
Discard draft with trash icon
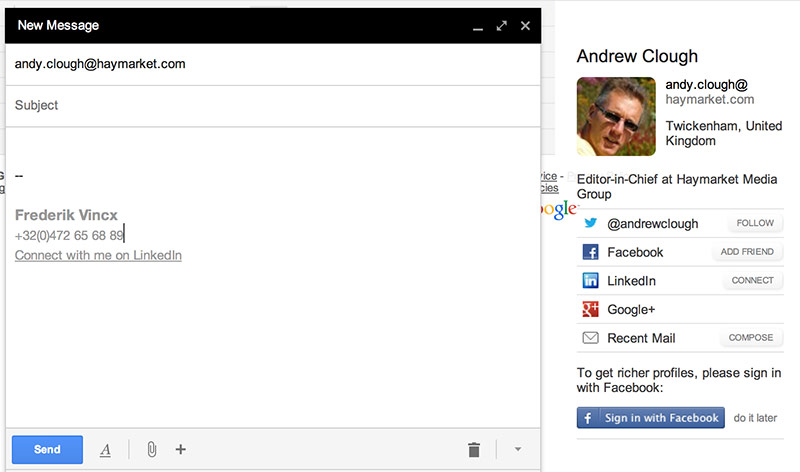pyautogui.click(x=474, y=450)
